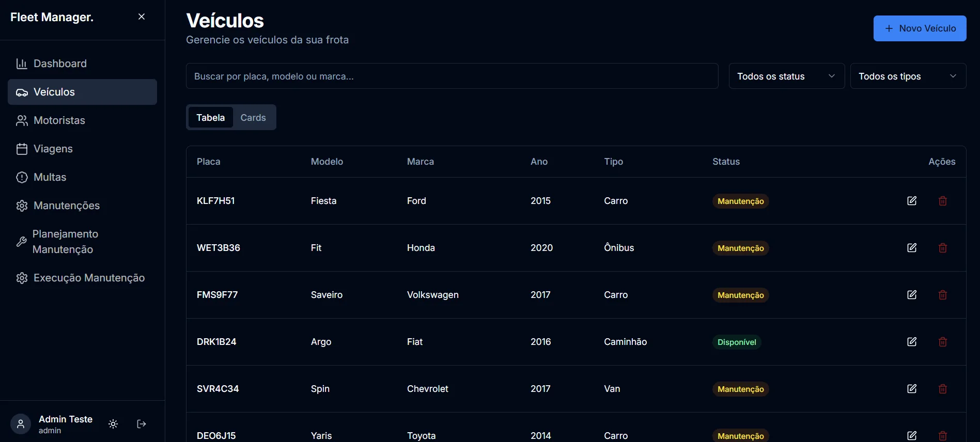Image resolution: width=980 pixels, height=442 pixels.
Task: Open the Todos os tipos dropdown
Action: (908, 76)
